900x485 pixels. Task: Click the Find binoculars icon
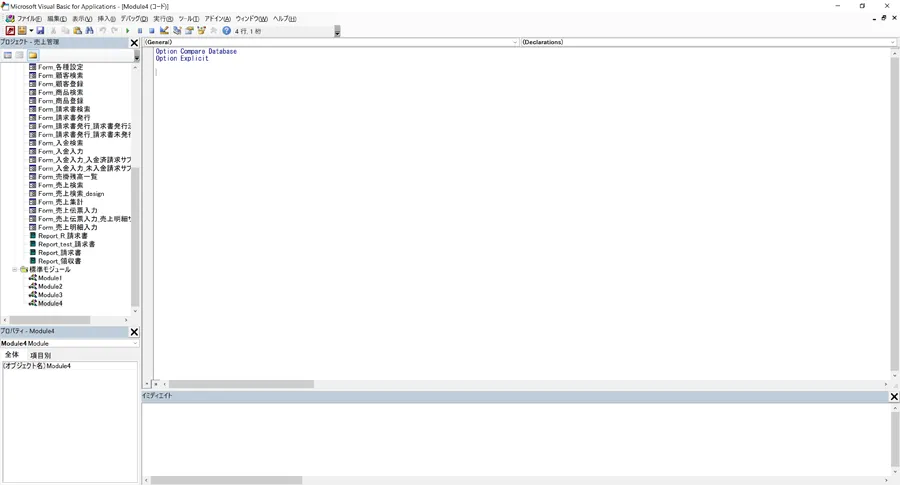pos(89,31)
